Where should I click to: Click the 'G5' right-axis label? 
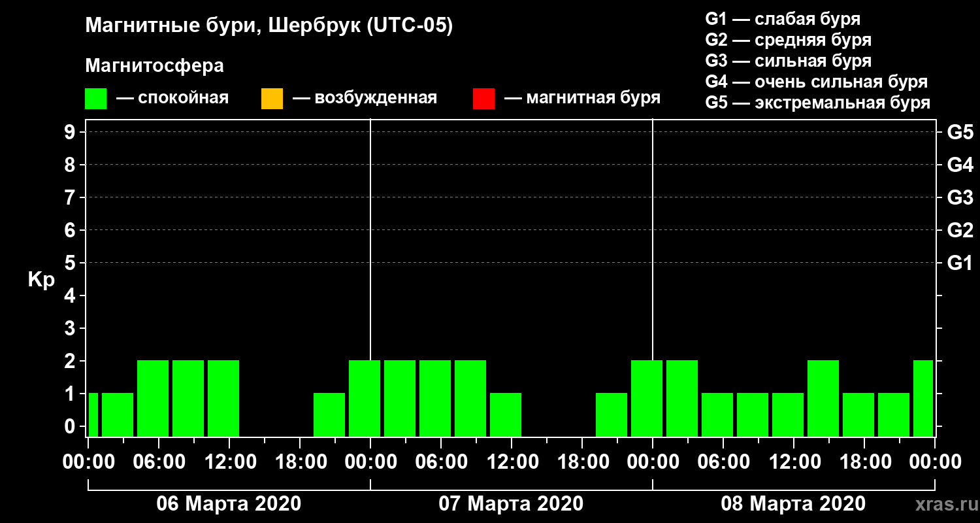click(x=960, y=132)
